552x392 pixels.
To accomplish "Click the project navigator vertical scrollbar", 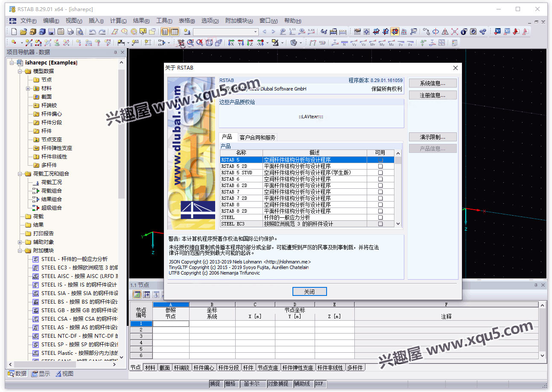I will [x=122, y=209].
